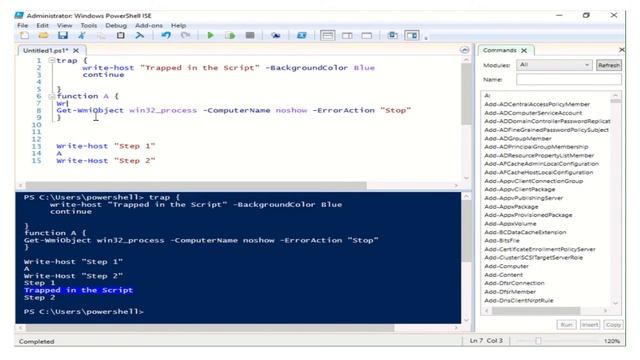Screen dimensions: 640x360
Task: Select Add-BitsFile in the commands list
Action: click(502, 241)
